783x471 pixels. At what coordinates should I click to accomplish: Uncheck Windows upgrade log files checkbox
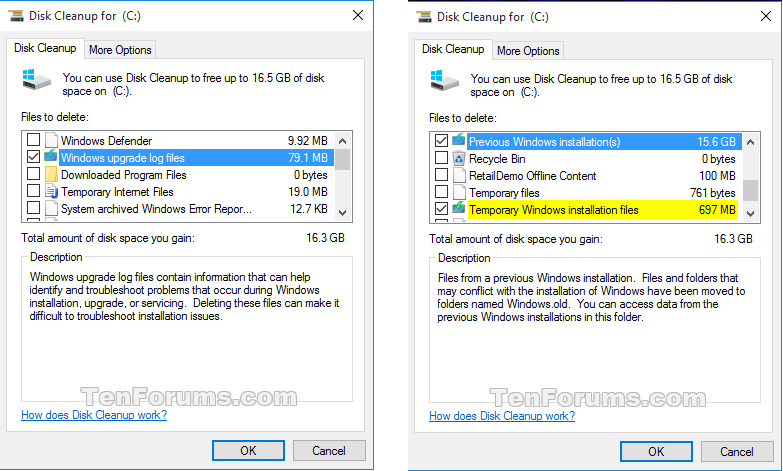[x=33, y=156]
